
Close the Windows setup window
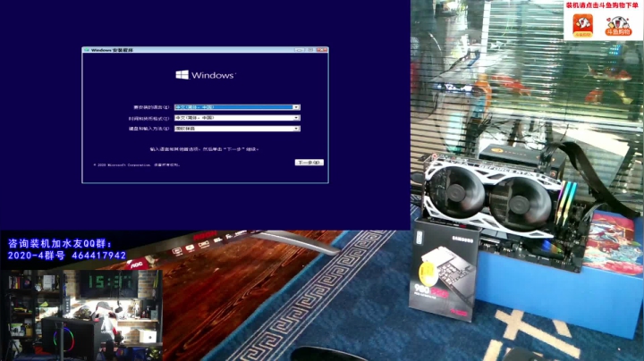[x=322, y=50]
